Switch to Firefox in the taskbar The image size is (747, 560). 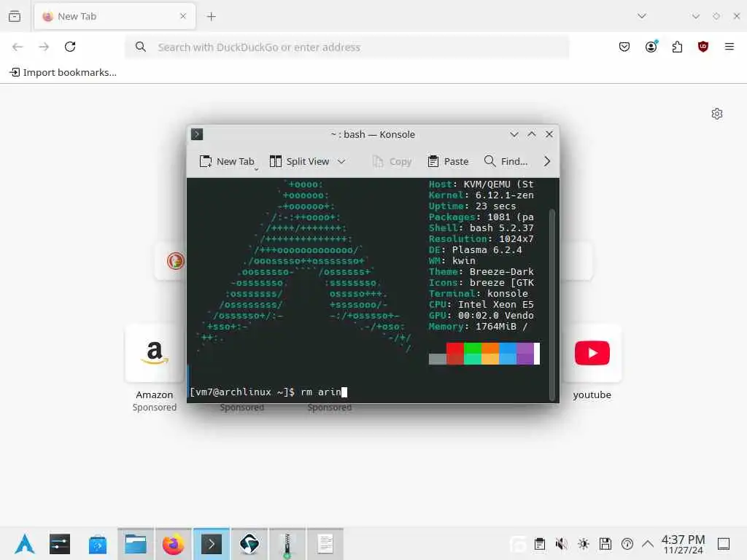pos(174,544)
